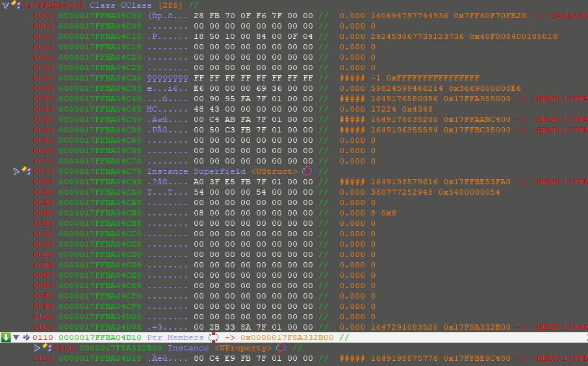Select address 0000017FFBA04C40
Viewport: 588px width, 366px height.
point(100,99)
